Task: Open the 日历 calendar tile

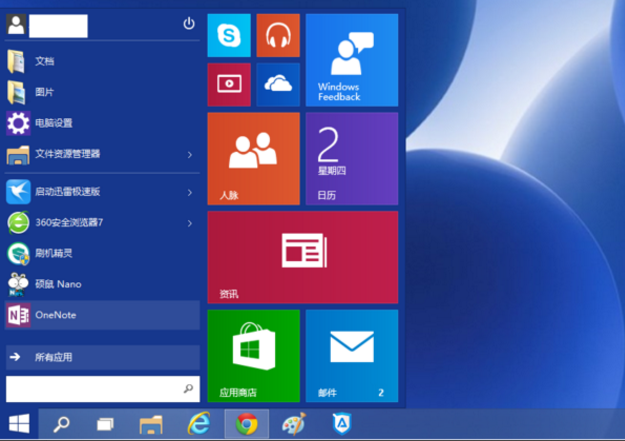Action: pyautogui.click(x=351, y=158)
